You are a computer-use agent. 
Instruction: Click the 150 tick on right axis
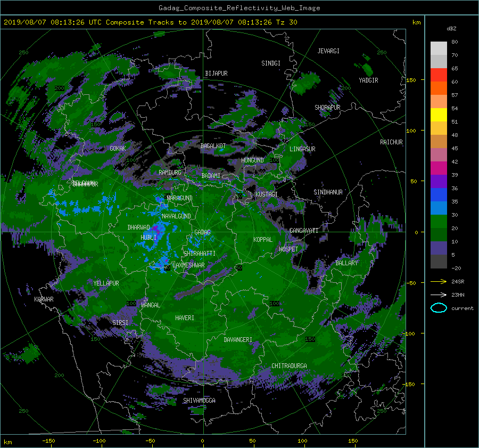pyautogui.click(x=411, y=80)
